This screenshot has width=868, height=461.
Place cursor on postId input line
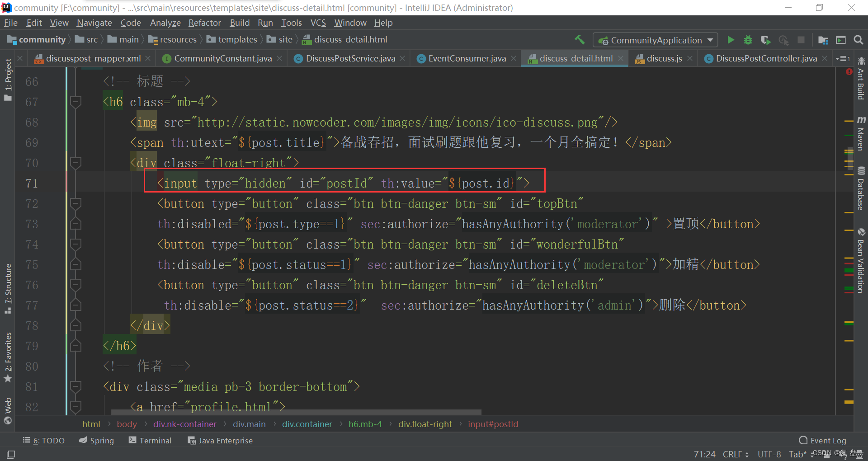[x=344, y=183]
